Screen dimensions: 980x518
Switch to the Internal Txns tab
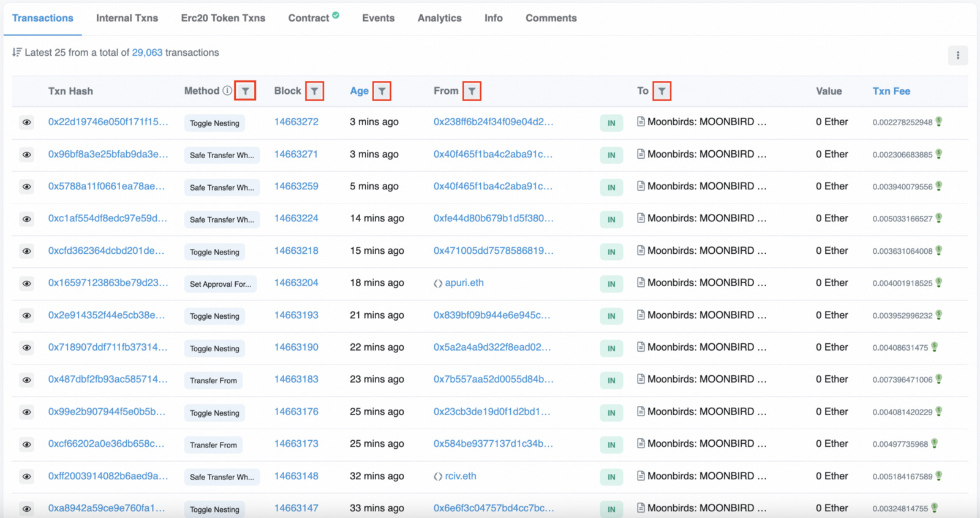pos(127,18)
